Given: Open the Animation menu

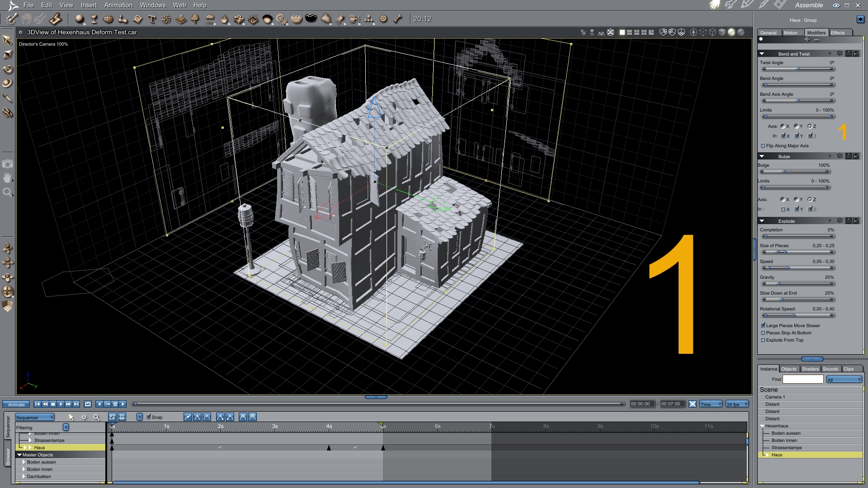Looking at the screenshot, I should click(x=118, y=5).
